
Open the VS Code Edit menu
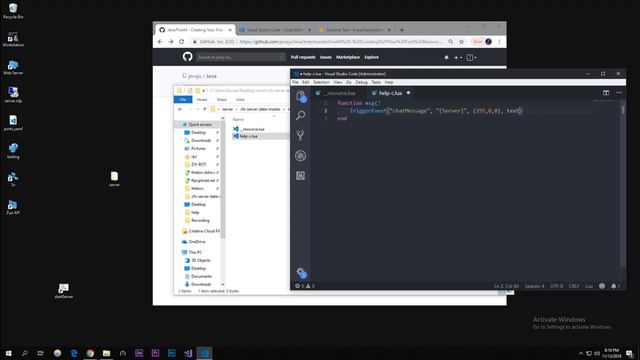point(306,82)
